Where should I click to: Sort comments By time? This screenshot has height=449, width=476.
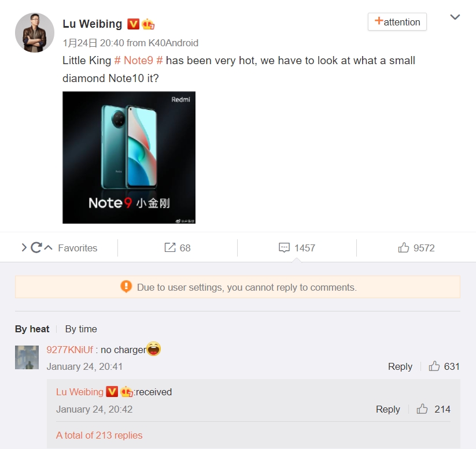click(x=81, y=329)
